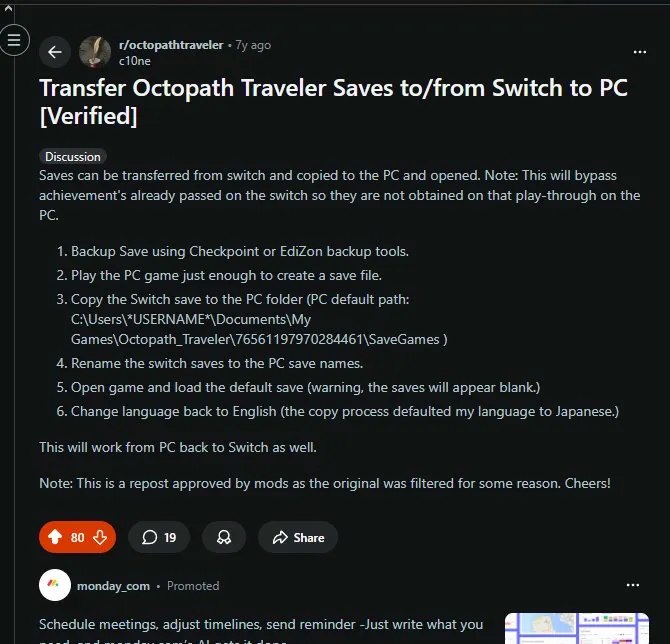Open the monday.com ad preview thumbnail
This screenshot has width=670, height=644.
coord(576,628)
